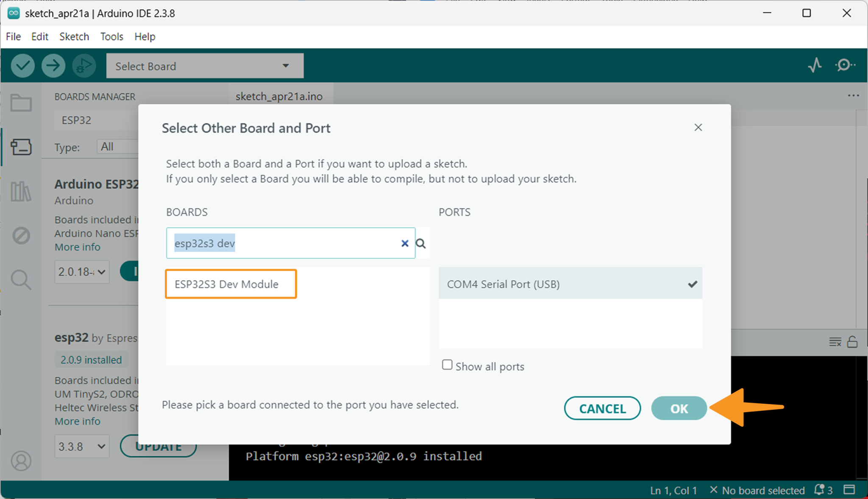Open the Sketch menu

74,37
